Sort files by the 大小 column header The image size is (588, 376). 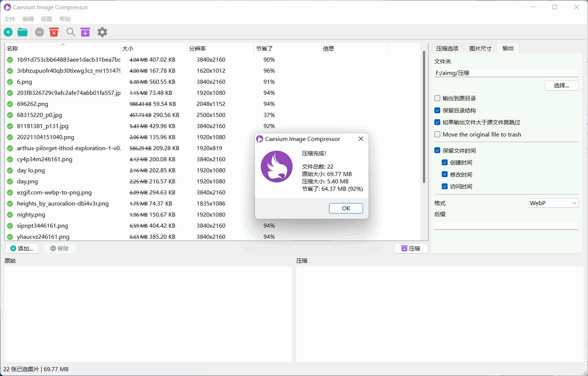coord(128,48)
